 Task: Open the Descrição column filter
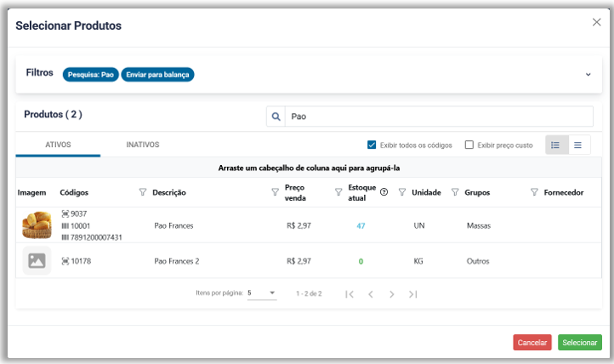tap(275, 192)
